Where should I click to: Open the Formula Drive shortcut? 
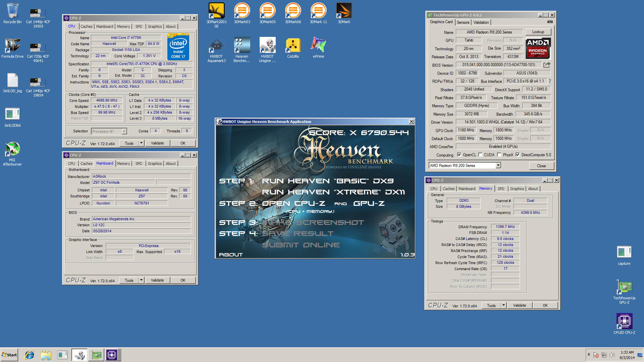point(12,48)
